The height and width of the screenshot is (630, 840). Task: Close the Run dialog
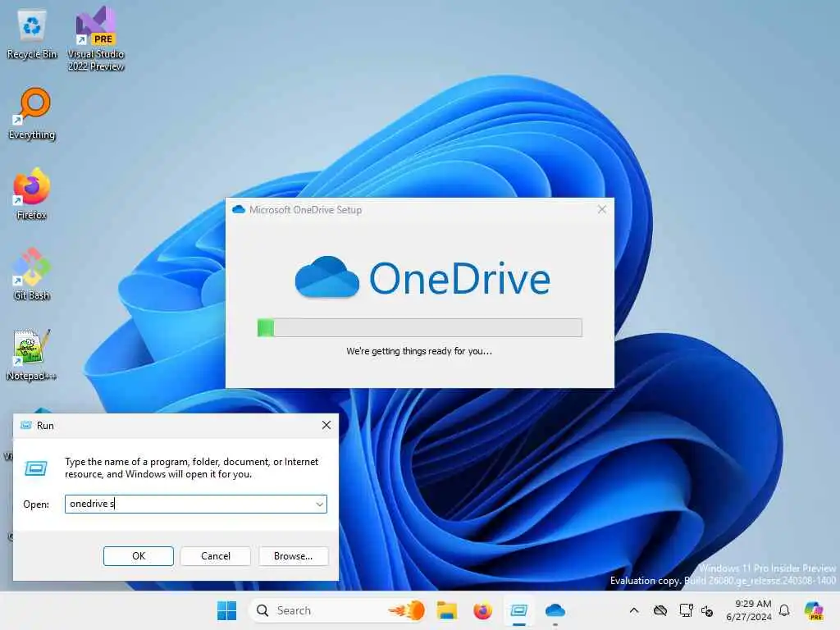tap(326, 426)
